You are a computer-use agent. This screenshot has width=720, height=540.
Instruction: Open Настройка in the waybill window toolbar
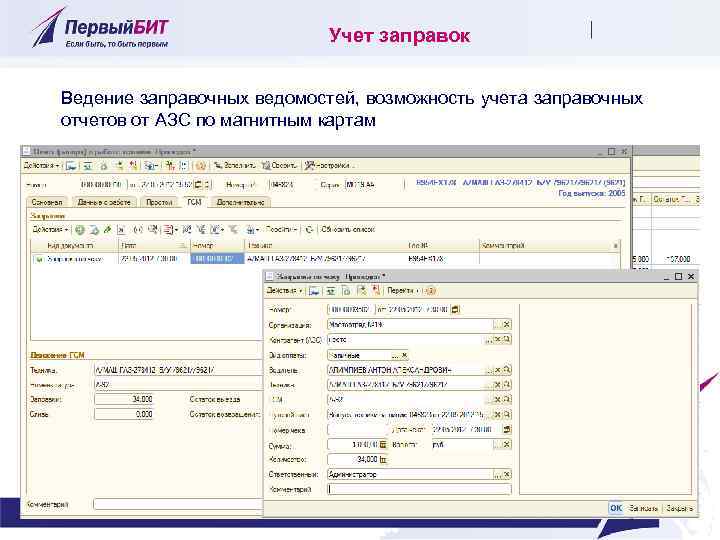click(329, 165)
